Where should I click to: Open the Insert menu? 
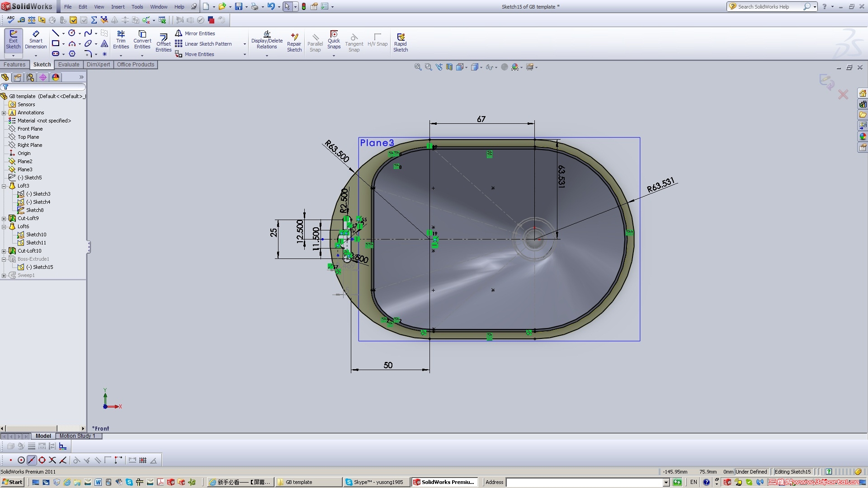(118, 7)
